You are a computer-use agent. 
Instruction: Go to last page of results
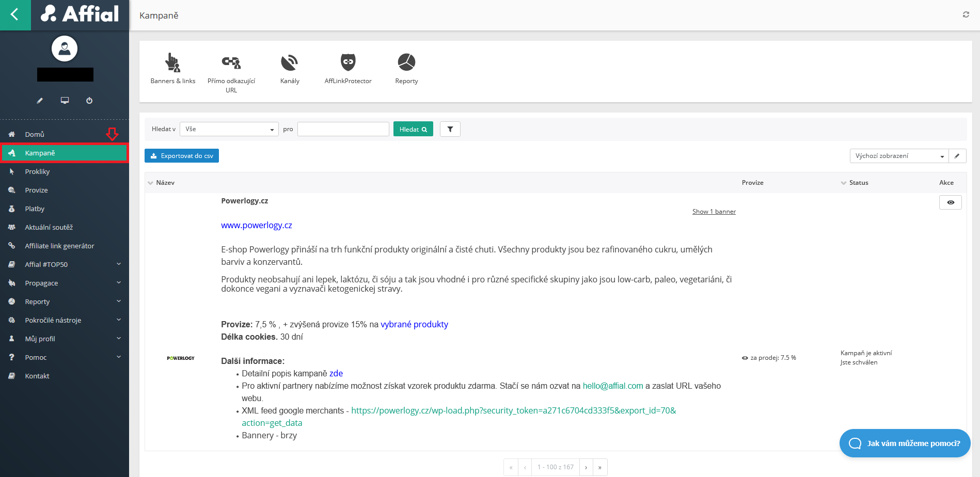pos(600,467)
